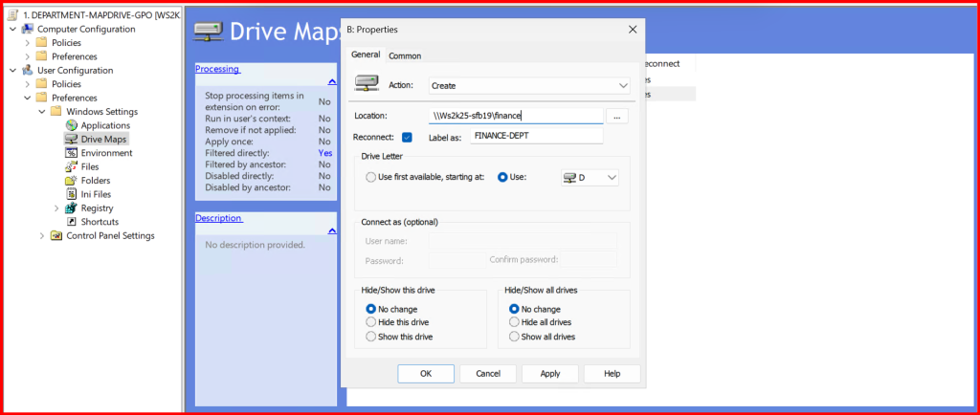Select the Shortcuts preference icon
This screenshot has width=980, height=415.
click(x=72, y=222)
